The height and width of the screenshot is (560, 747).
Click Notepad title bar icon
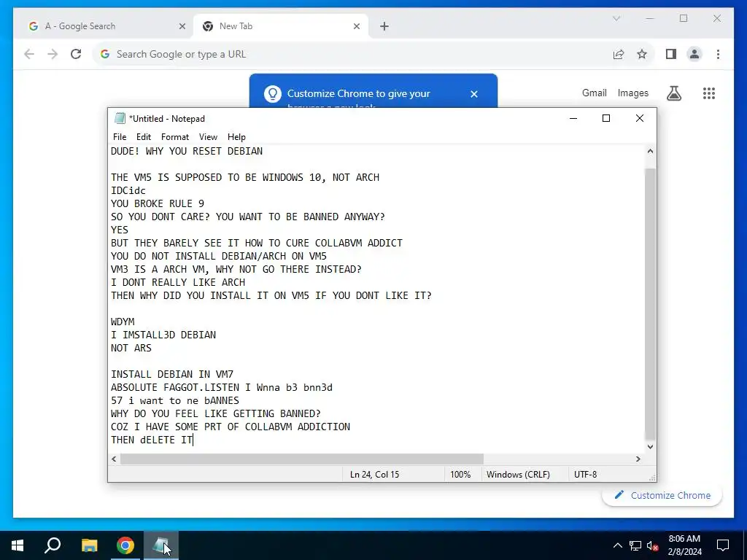[x=120, y=118]
